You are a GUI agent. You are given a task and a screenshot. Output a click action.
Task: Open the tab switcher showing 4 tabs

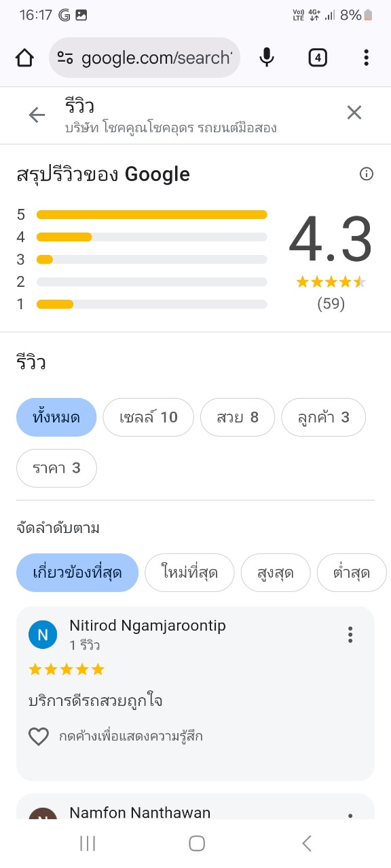point(317,58)
